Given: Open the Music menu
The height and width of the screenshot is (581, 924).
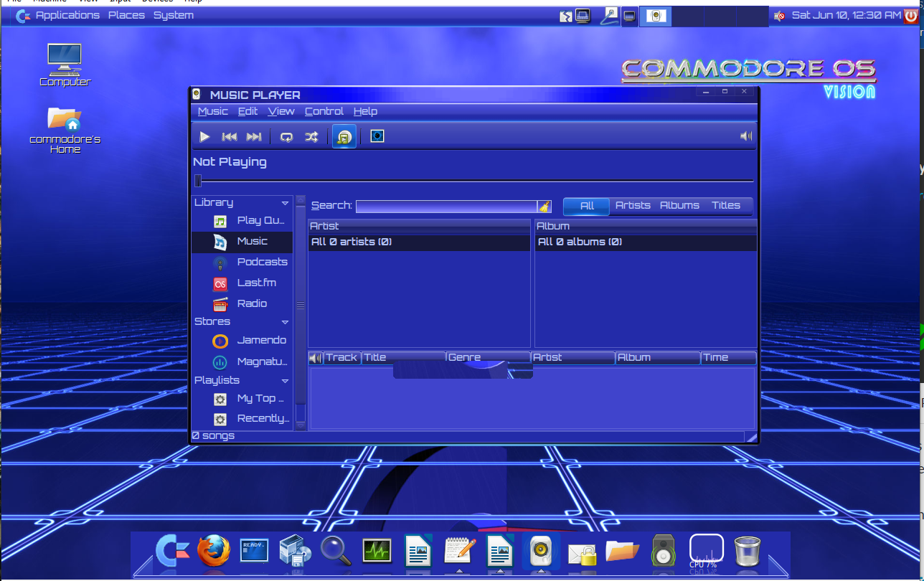Looking at the screenshot, I should pyautogui.click(x=212, y=111).
